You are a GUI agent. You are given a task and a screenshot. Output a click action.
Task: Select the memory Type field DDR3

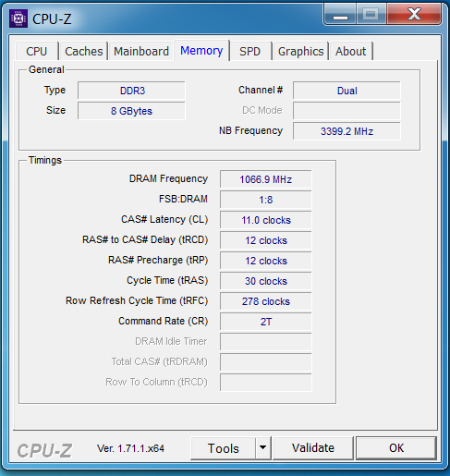131,91
